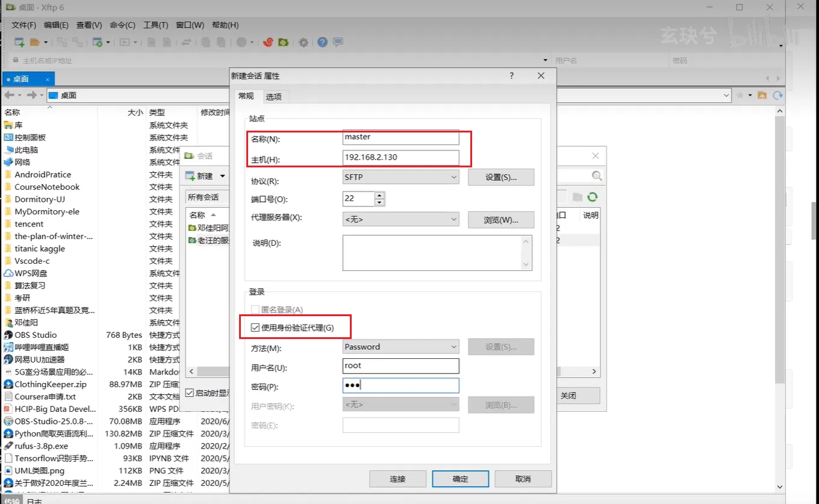Screen dimensions: 819x504
Task: Switch to the 选项 tab
Action: [x=274, y=96]
